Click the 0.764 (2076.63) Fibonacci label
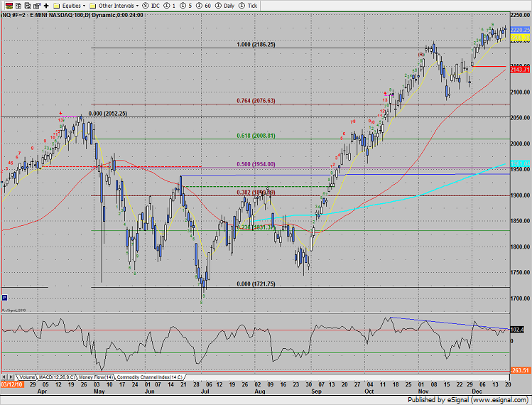The width and height of the screenshot is (532, 405). pyautogui.click(x=256, y=101)
